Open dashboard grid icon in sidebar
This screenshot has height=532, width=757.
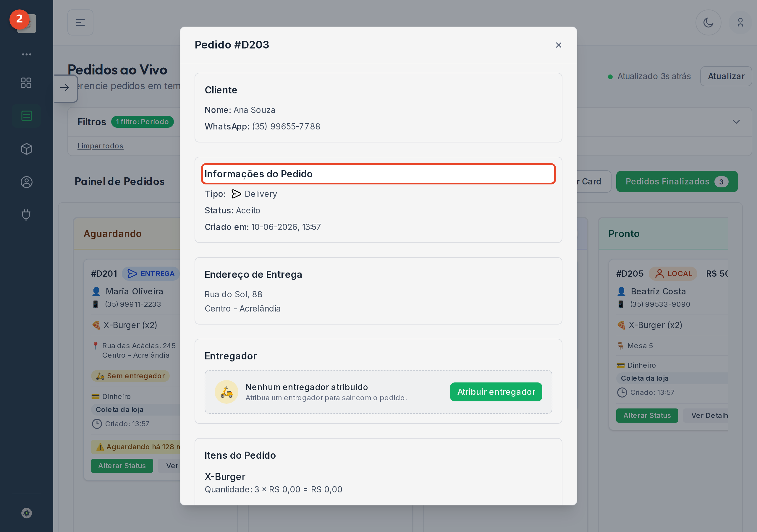click(26, 83)
